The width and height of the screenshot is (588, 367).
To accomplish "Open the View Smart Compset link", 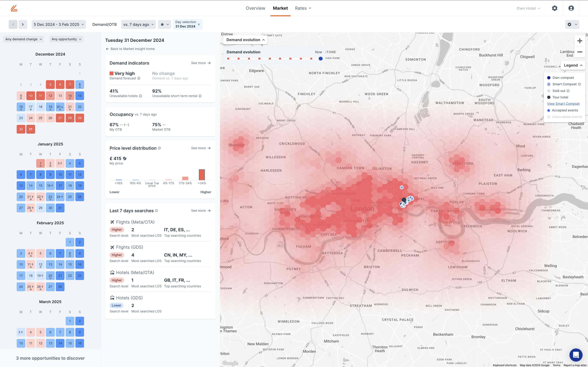I will coord(563,104).
